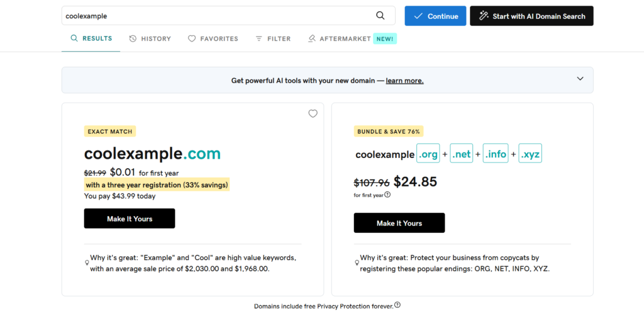Click the Privacy Protection help icon

pos(397,305)
